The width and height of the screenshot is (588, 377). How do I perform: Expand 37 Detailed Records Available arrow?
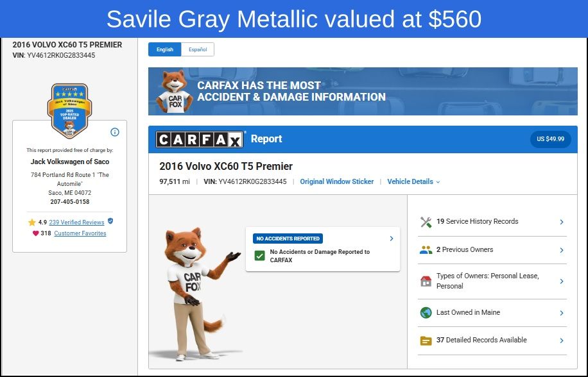click(x=562, y=340)
